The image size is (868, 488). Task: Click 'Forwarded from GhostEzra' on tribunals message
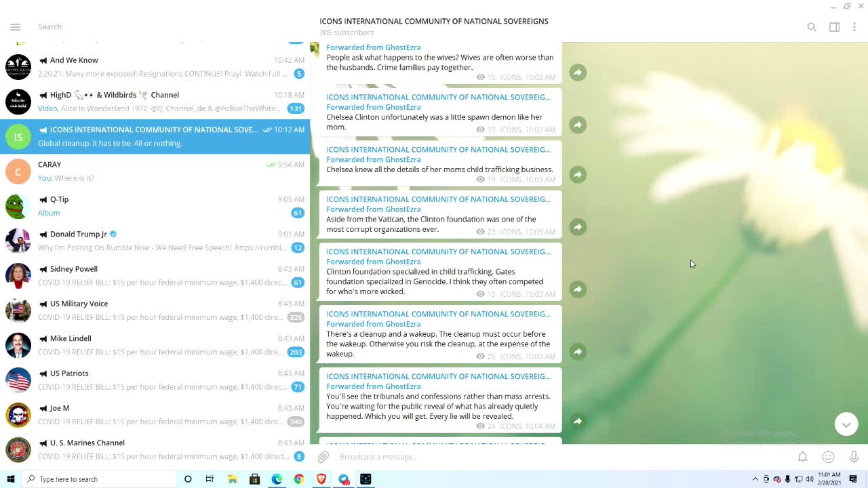point(374,386)
